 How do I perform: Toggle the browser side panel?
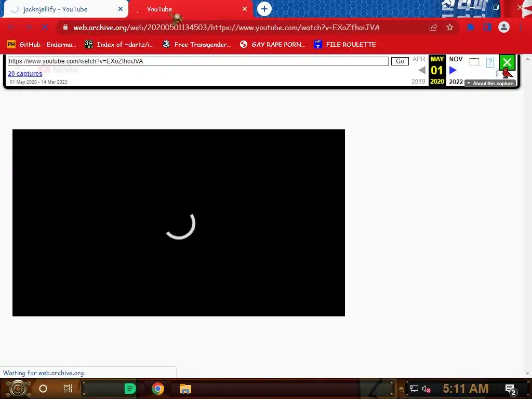click(x=487, y=28)
